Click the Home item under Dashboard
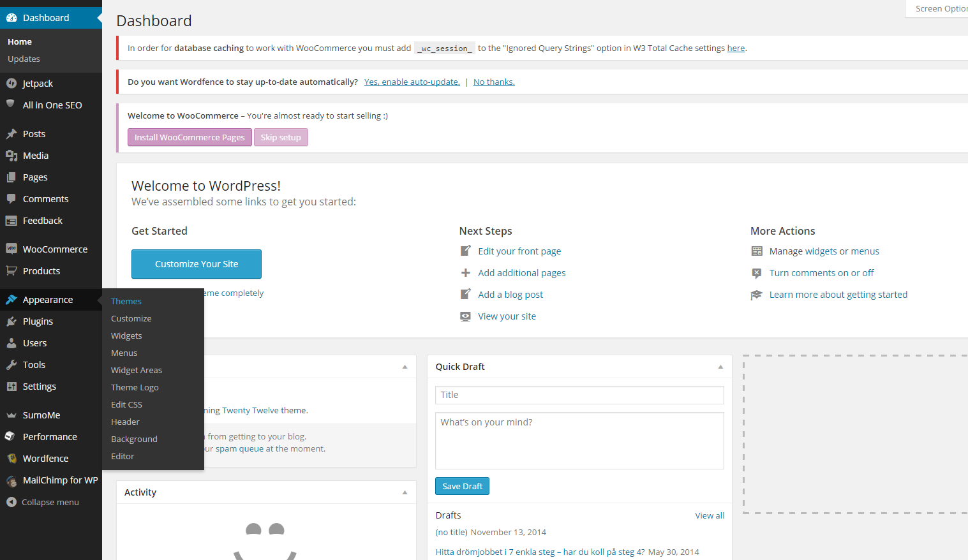Image resolution: width=968 pixels, height=560 pixels. pos(20,41)
